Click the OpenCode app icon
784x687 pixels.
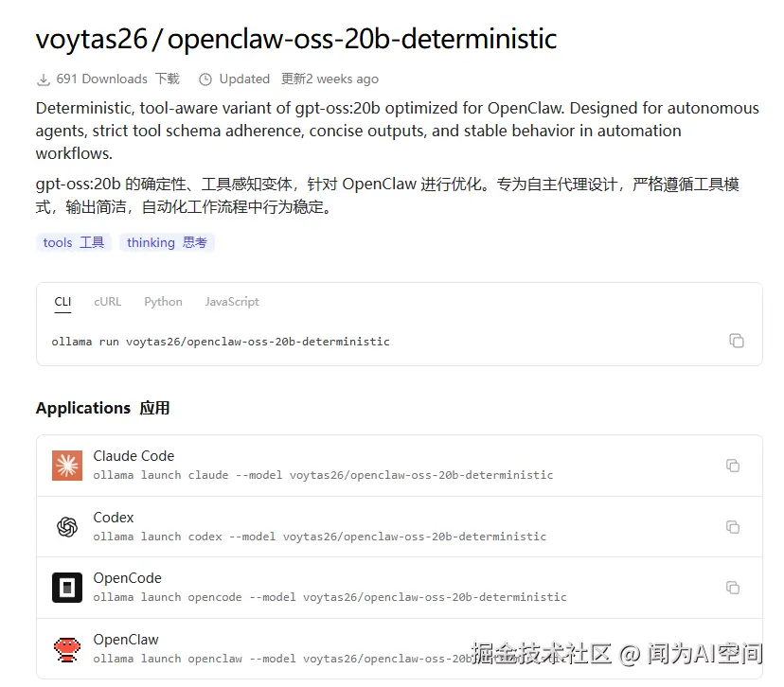point(67,588)
